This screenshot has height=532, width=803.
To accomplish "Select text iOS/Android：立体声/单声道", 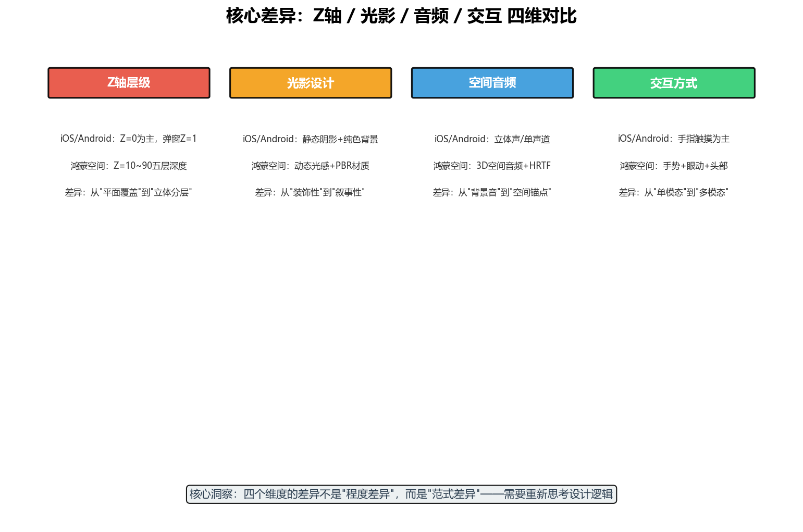I will tap(492, 139).
